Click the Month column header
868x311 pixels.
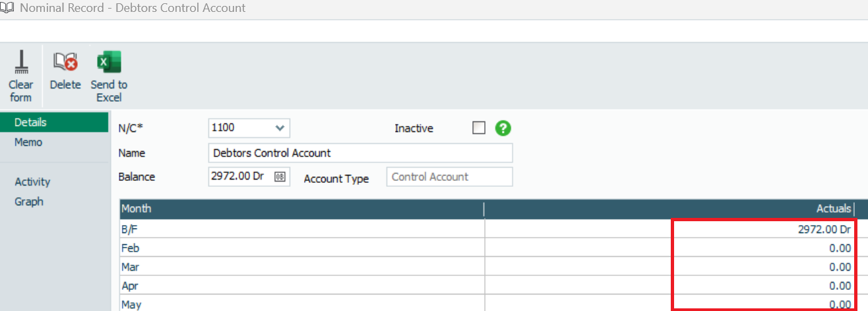(301, 209)
